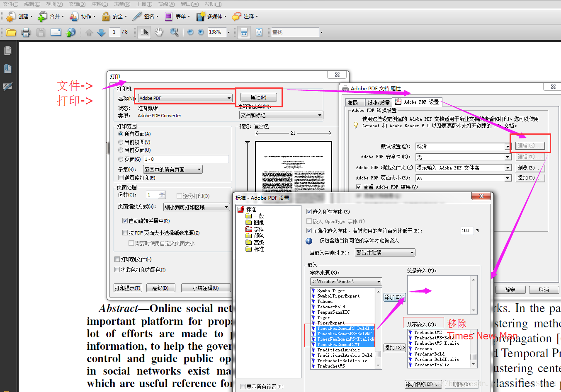This screenshot has width=561, height=392.
Task: Open the 当嵌入失败时 警告并继续 dropdown
Action: pos(385,252)
